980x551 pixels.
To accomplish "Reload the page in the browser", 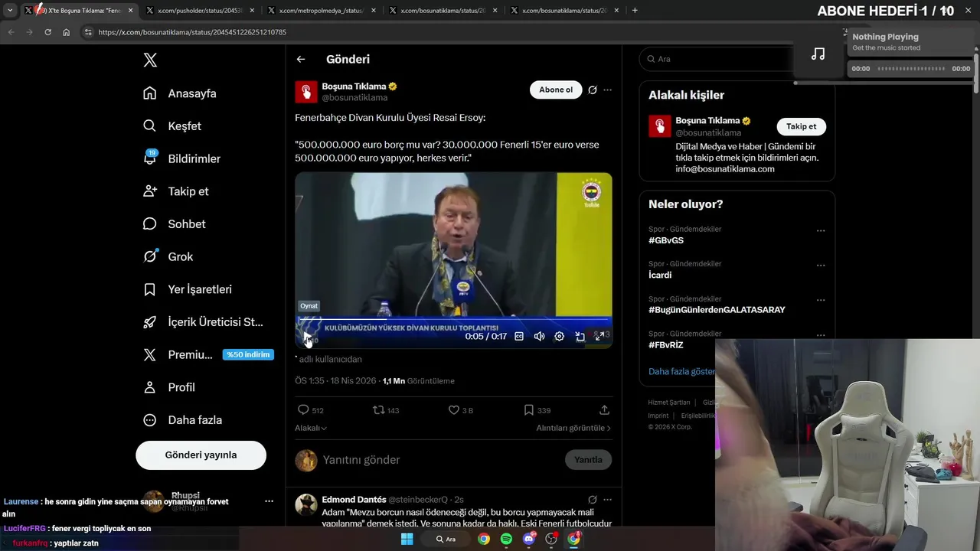I will 47,32.
